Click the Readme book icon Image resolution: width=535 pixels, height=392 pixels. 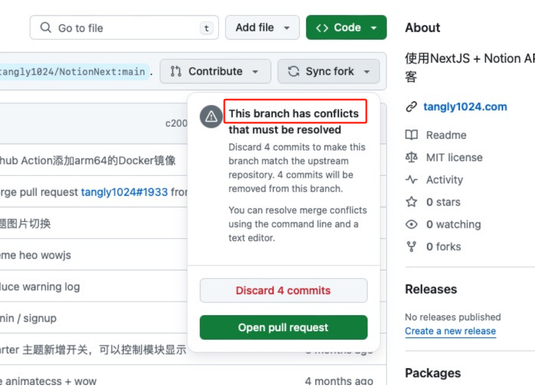[x=412, y=135]
